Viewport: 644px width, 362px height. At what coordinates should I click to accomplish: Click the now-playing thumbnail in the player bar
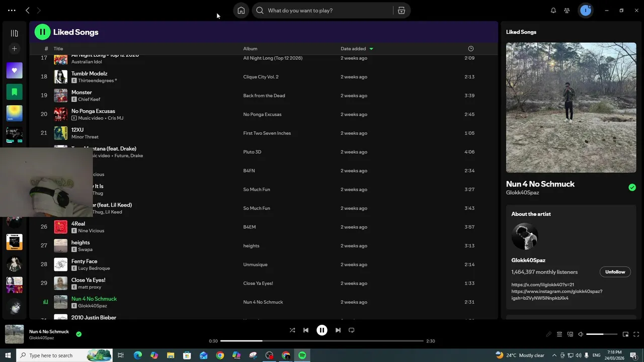[x=14, y=334]
